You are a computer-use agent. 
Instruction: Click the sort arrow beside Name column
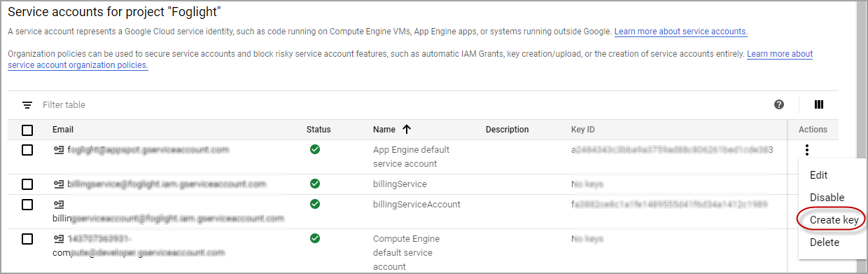point(407,129)
